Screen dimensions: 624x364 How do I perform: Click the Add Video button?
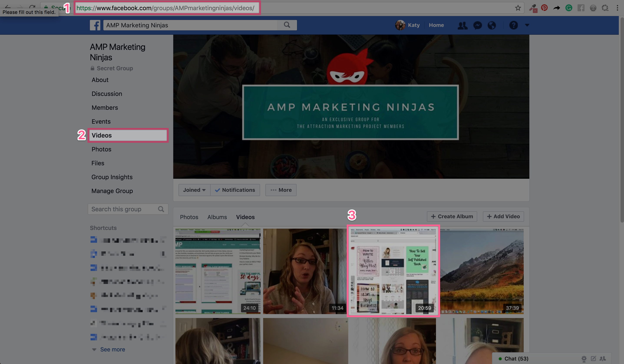point(503,216)
